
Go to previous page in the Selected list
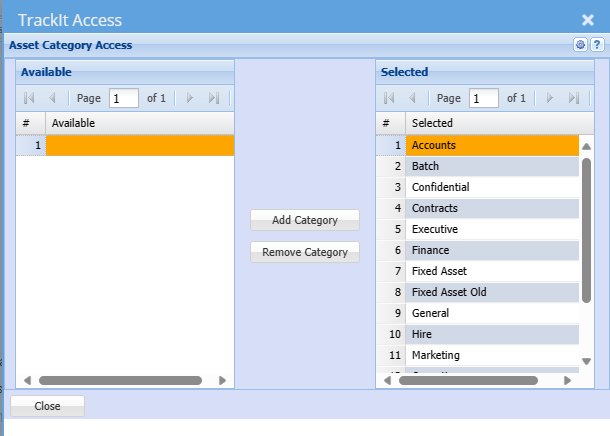coord(412,98)
